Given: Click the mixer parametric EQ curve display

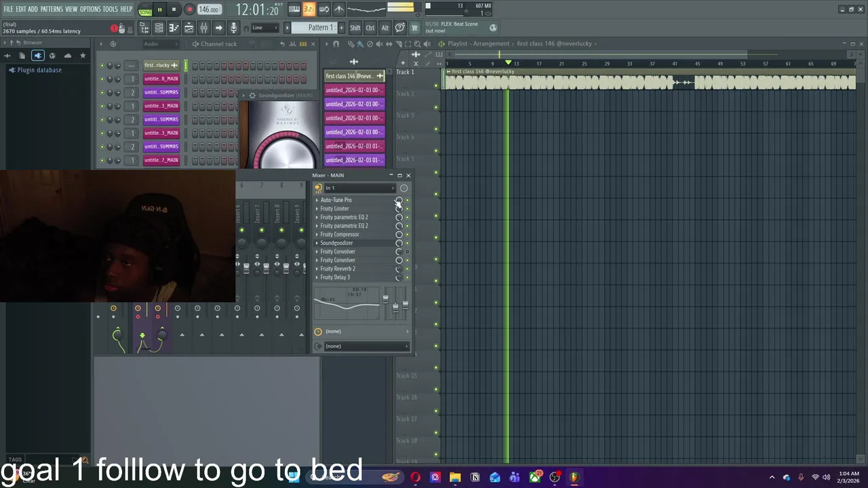Looking at the screenshot, I should tap(347, 303).
